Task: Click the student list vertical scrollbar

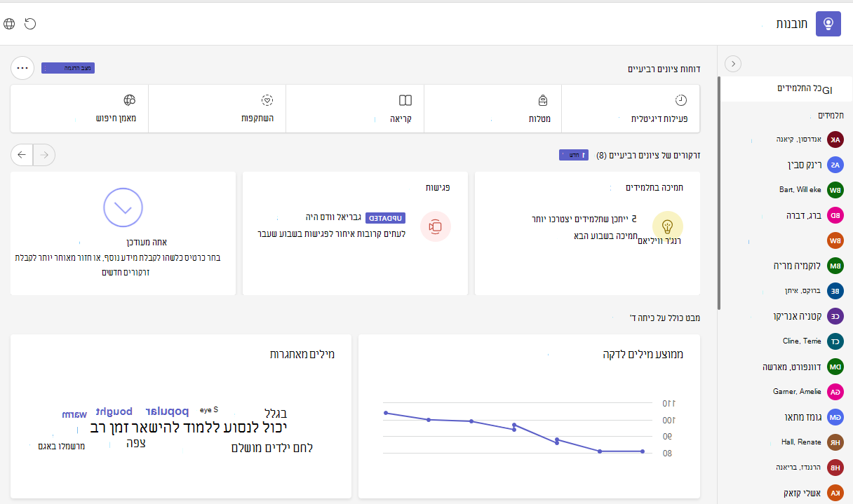Action: [718, 193]
